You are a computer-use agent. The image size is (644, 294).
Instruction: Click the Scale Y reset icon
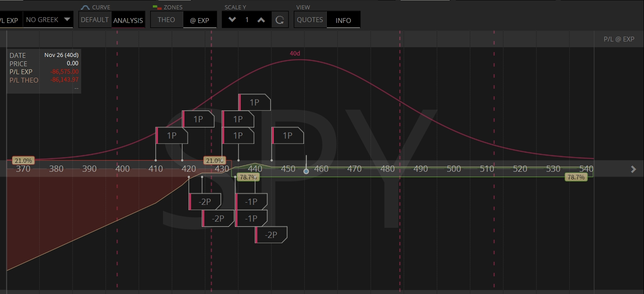280,20
